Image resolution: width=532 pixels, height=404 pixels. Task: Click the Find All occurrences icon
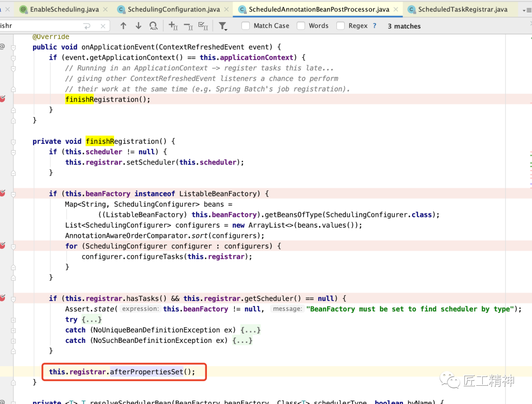(153, 26)
